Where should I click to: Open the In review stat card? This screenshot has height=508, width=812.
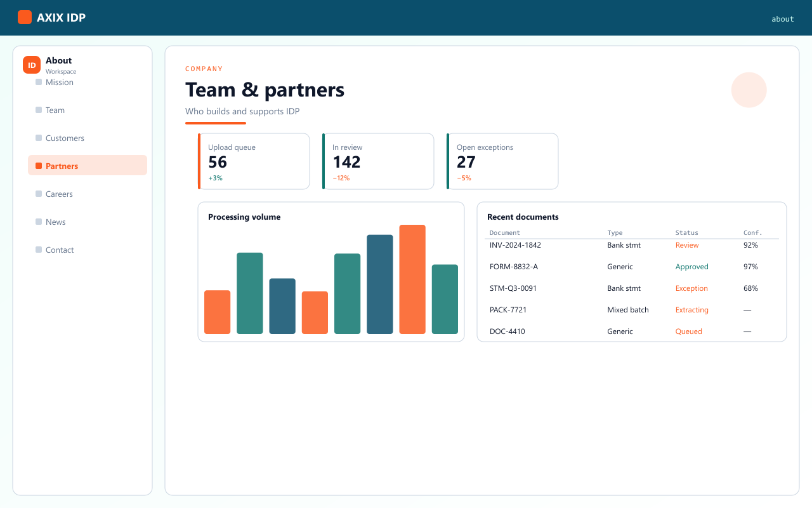click(378, 161)
